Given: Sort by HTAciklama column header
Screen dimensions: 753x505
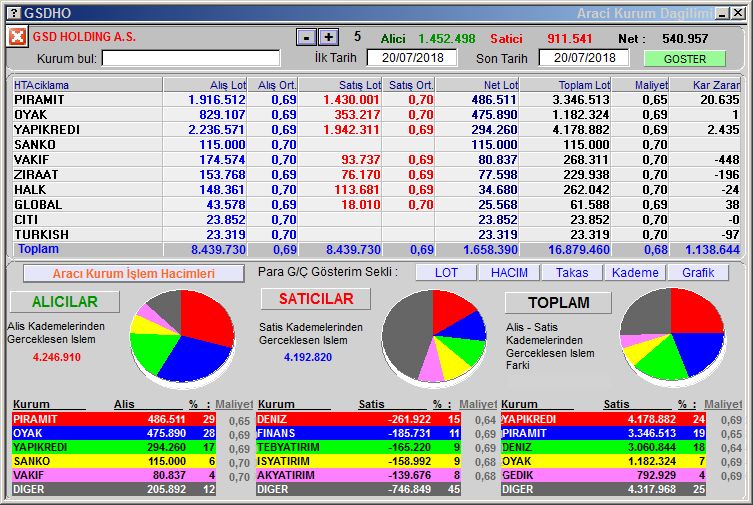Looking at the screenshot, I should (x=88, y=85).
